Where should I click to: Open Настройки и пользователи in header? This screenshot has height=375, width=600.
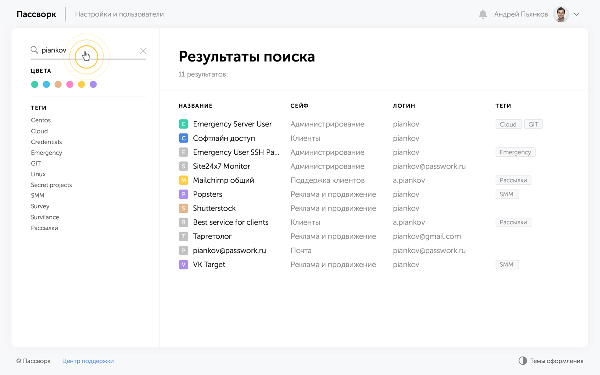tap(119, 15)
